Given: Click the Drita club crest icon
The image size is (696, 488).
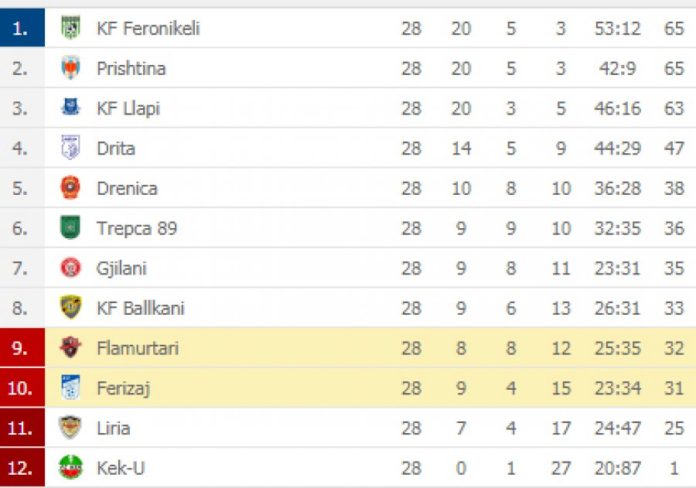Looking at the screenshot, I should tap(70, 147).
